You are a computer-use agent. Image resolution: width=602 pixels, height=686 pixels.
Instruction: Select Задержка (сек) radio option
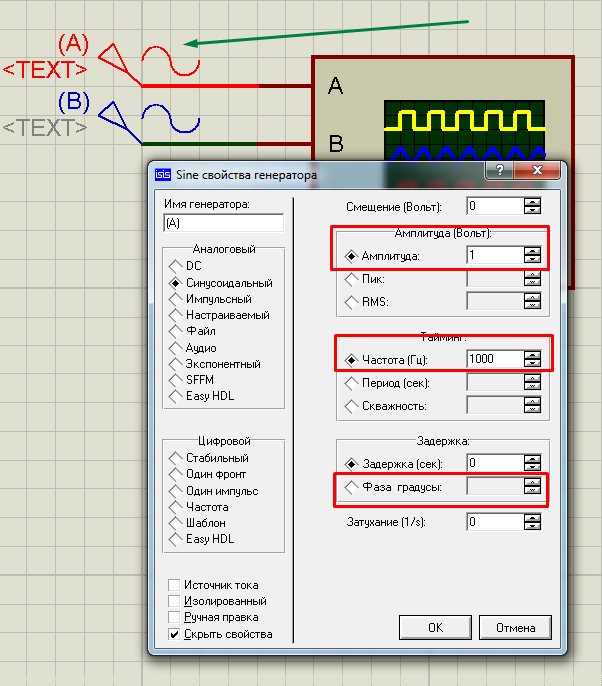(351, 464)
